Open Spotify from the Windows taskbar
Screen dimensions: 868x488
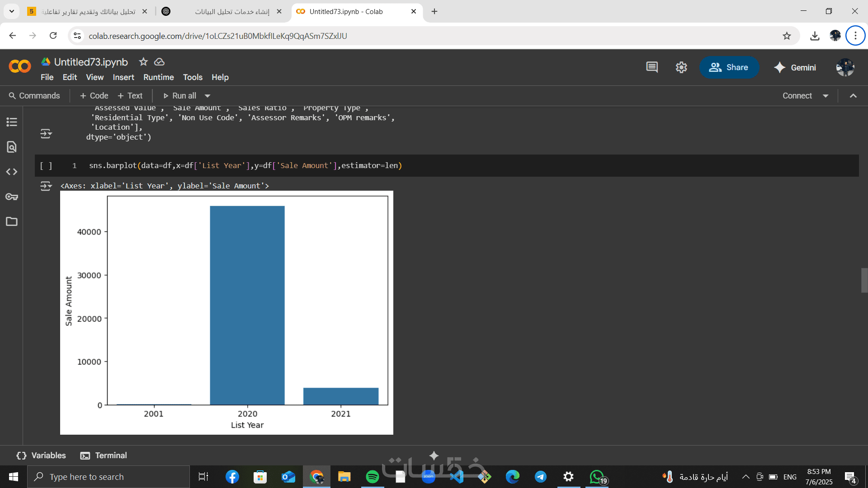372,477
